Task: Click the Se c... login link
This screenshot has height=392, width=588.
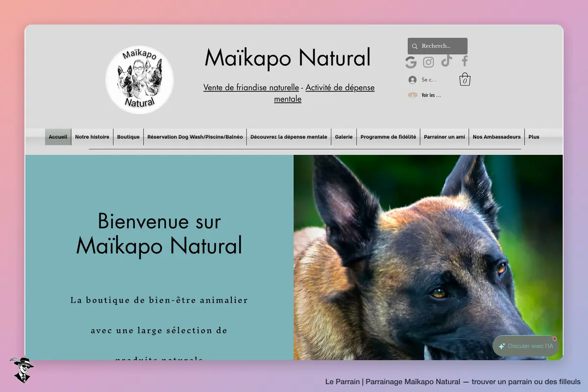Action: (429, 80)
